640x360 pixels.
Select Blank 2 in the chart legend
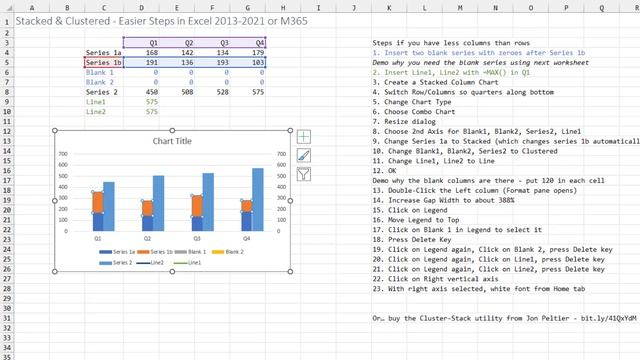[x=228, y=252]
